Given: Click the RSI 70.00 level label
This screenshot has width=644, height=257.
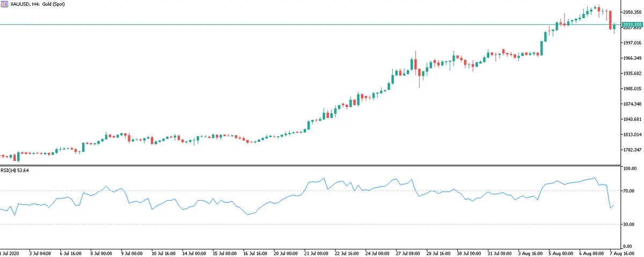Looking at the screenshot, I should coord(630,191).
